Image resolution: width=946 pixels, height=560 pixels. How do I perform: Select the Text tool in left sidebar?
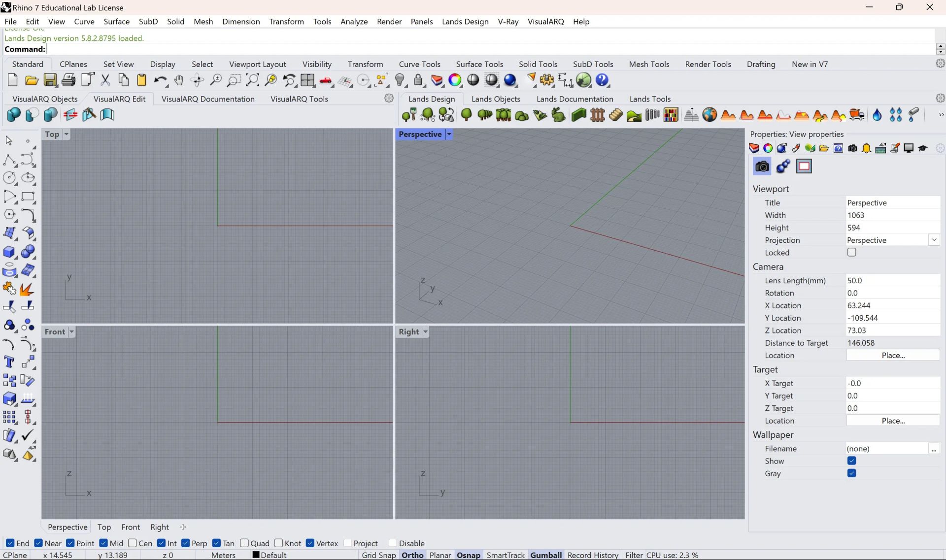tap(9, 362)
